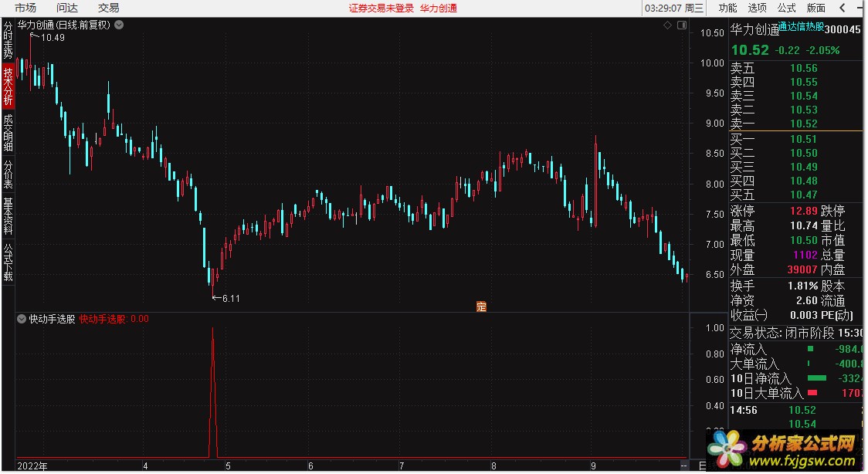Click the diamond icon above the chart
Viewport: 868px width, 474px height.
pyautogui.click(x=668, y=25)
